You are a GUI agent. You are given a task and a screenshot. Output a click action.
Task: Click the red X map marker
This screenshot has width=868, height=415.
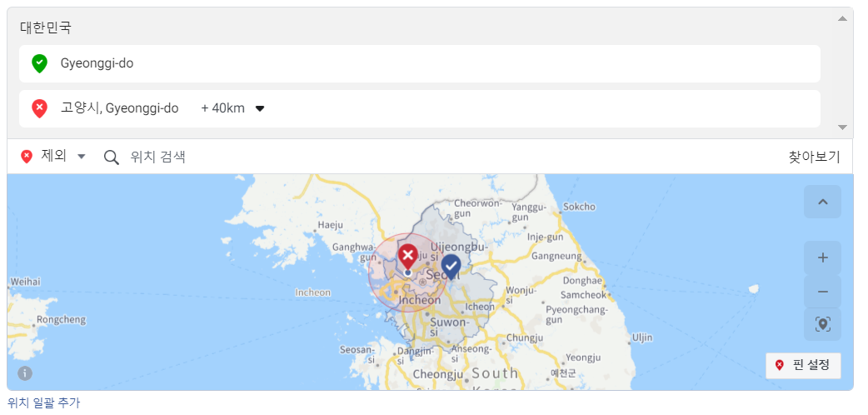coord(407,256)
